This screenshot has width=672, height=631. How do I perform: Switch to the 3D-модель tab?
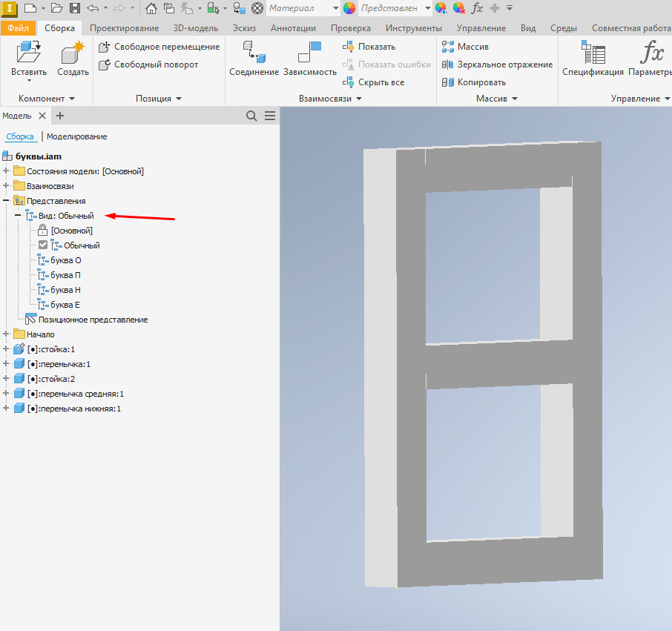point(195,28)
